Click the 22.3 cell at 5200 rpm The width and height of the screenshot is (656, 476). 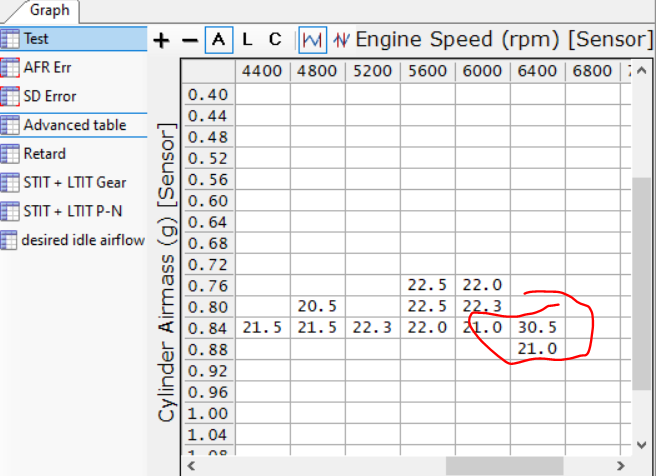[x=372, y=328]
